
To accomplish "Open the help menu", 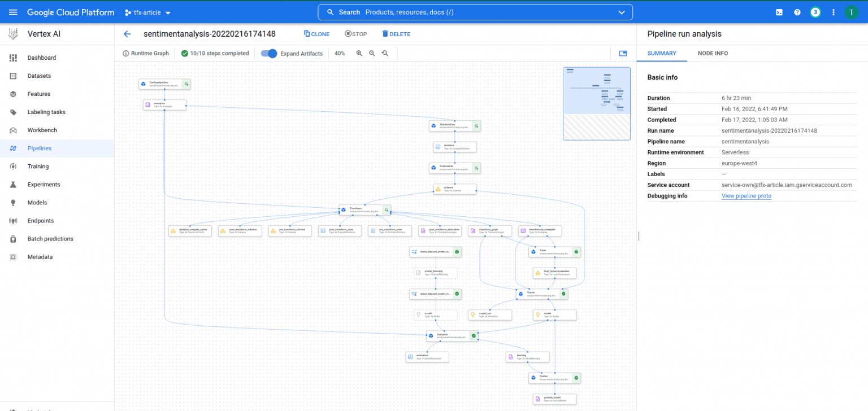I will tap(797, 12).
